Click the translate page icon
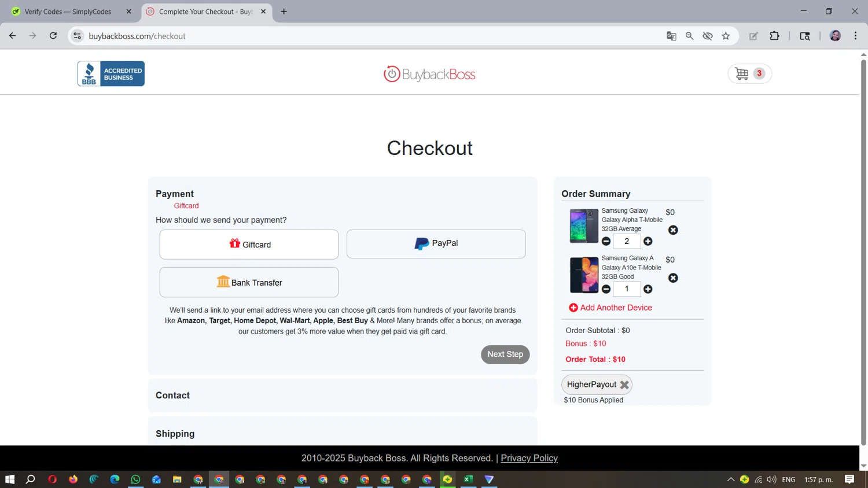This screenshot has height=488, width=868. [671, 36]
